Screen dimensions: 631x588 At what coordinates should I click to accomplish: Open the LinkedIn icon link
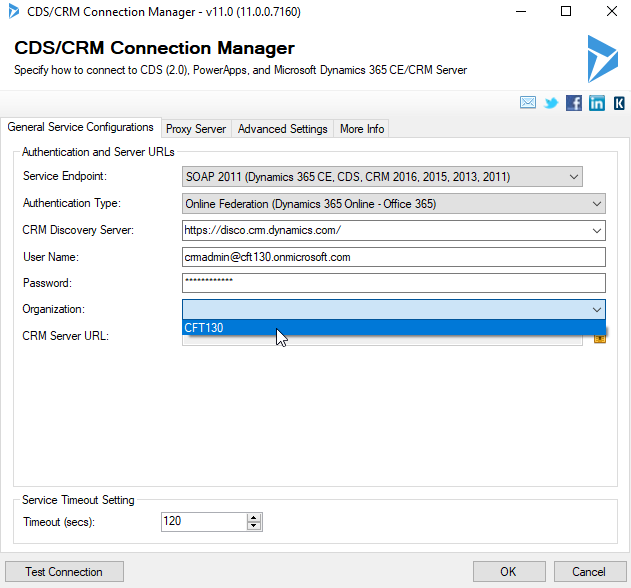[x=597, y=103]
